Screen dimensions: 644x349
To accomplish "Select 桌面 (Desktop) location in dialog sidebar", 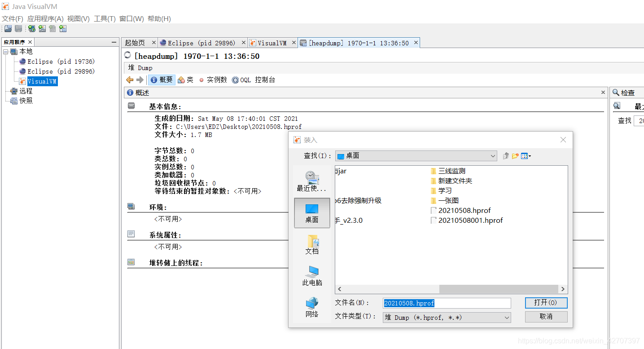I will (312, 213).
